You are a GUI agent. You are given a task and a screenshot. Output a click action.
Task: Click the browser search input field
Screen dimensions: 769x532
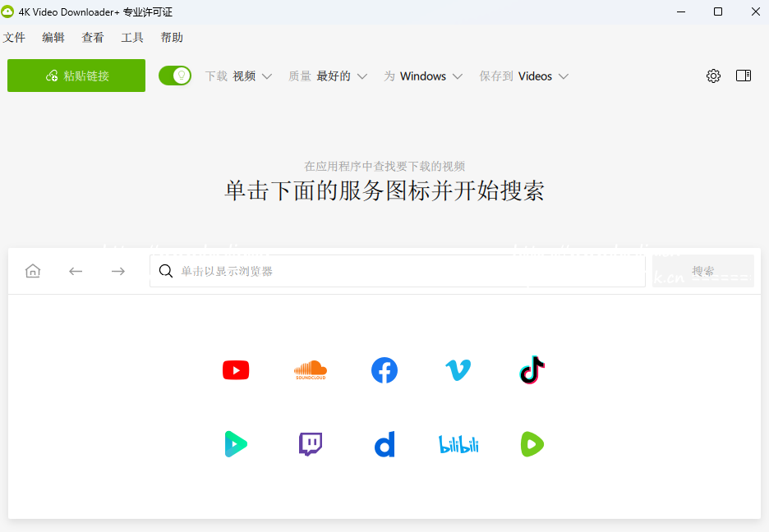(398, 271)
